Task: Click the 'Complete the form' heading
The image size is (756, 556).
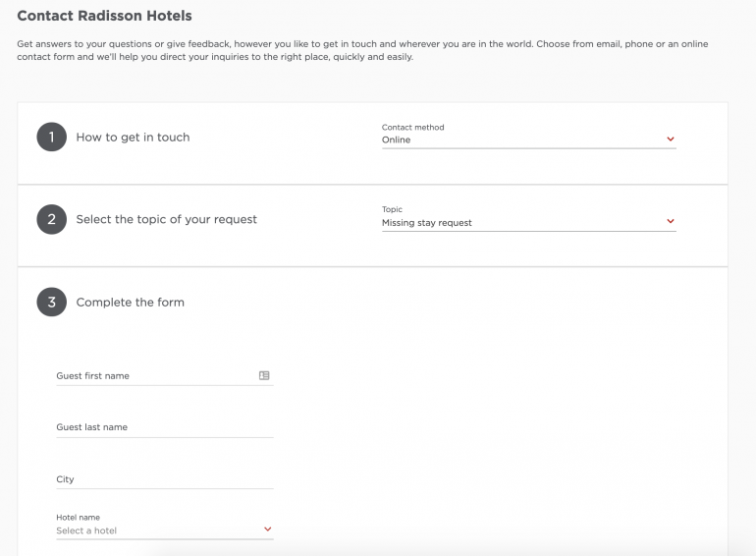Action: [130, 303]
